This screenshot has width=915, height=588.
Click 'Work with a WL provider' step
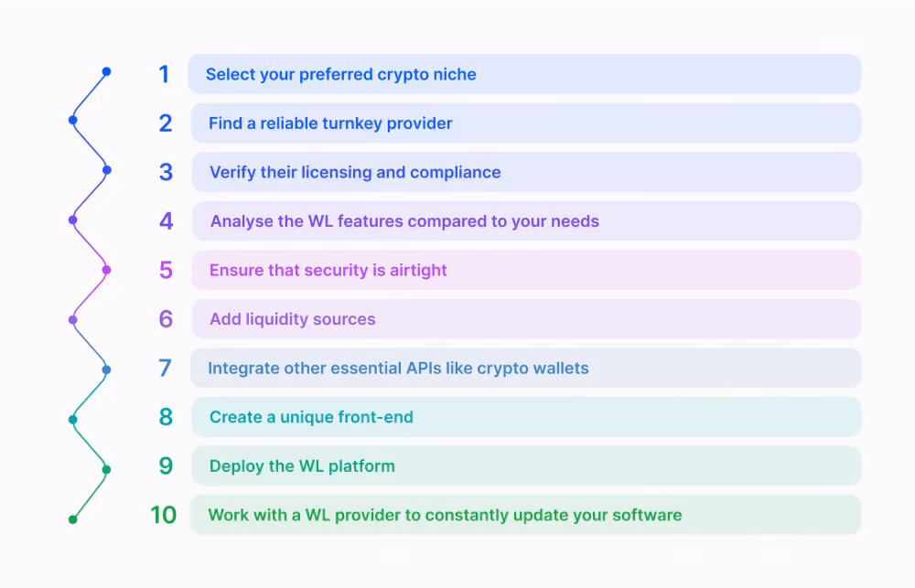coord(526,515)
